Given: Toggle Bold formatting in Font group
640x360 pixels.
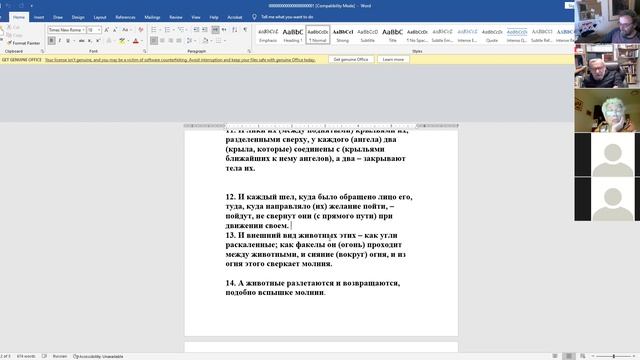Looking at the screenshot, I should tap(51, 40).
